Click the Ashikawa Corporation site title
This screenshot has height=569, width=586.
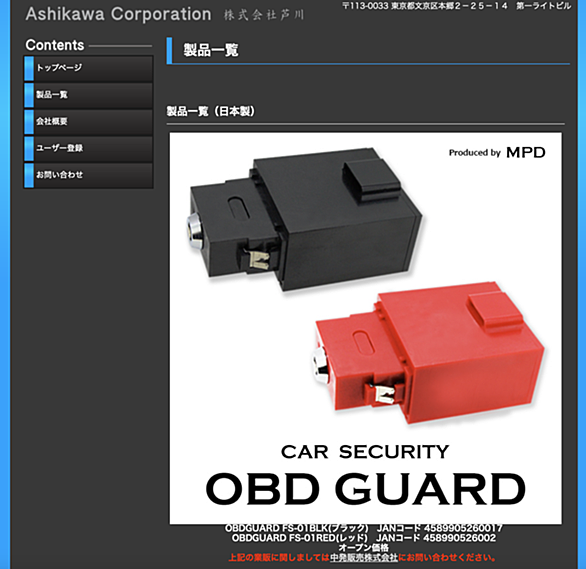coord(118,14)
